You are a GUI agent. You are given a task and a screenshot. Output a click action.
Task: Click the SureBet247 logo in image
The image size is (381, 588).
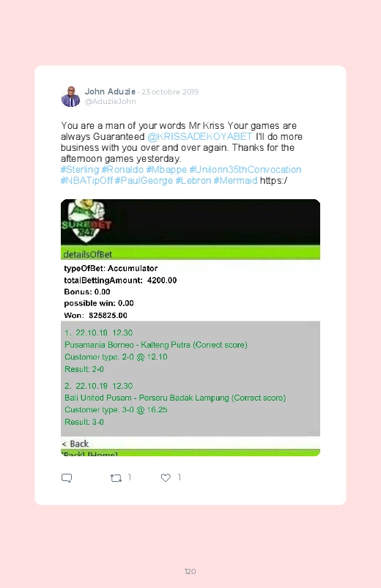86,222
